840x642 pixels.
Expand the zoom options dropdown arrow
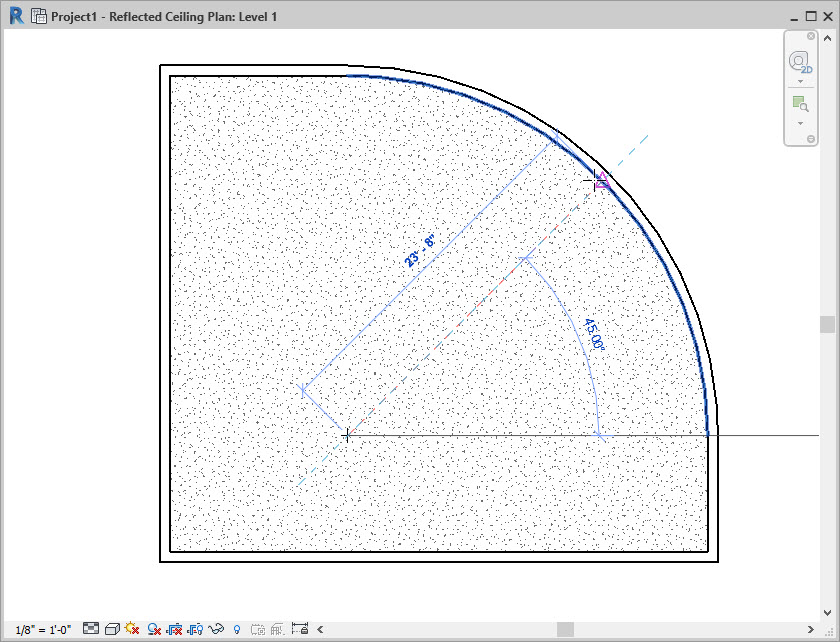(799, 123)
